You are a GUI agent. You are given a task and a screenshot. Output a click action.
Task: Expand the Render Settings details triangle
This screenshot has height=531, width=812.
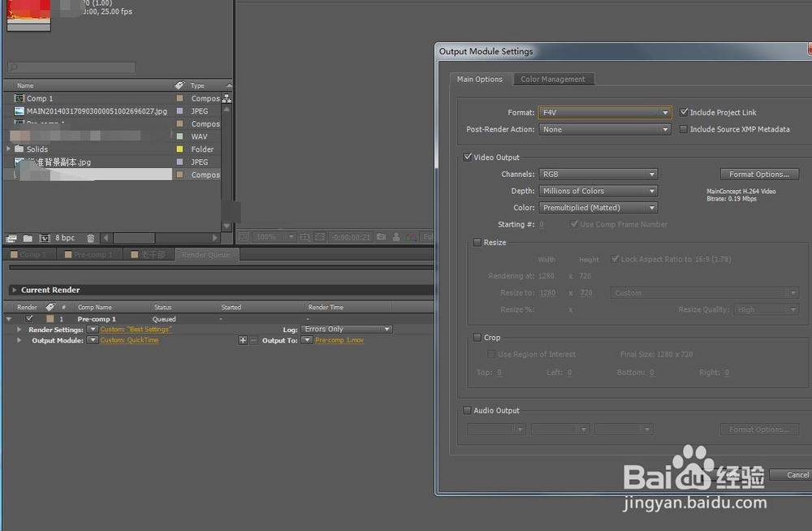coord(19,330)
